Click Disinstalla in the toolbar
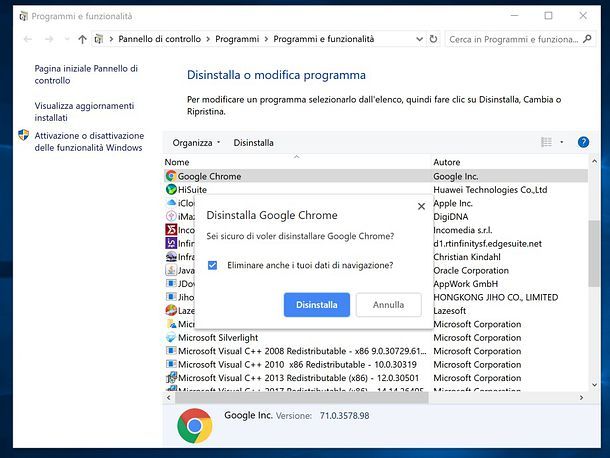This screenshot has width=610, height=458. (x=253, y=143)
